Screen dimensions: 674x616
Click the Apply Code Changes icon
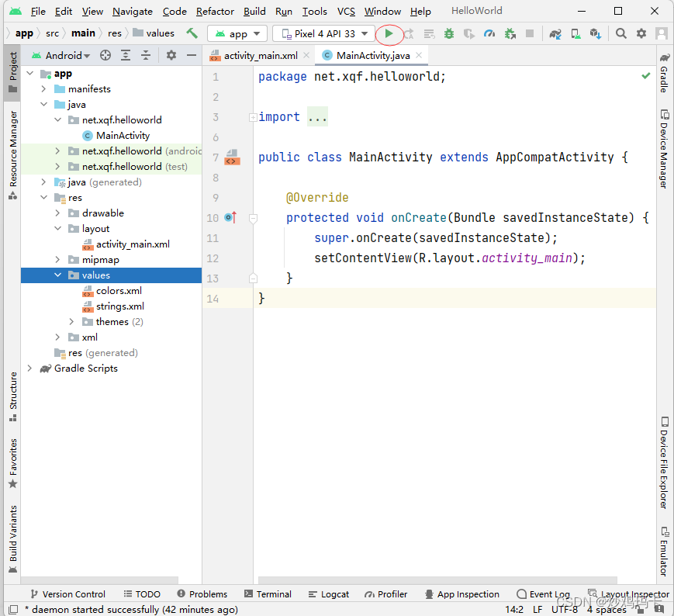click(429, 33)
